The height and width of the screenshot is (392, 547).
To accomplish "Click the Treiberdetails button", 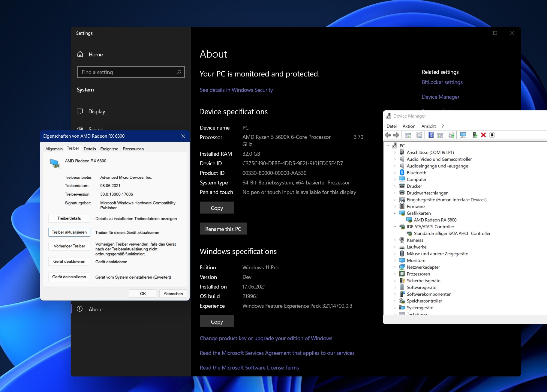I will click(69, 218).
